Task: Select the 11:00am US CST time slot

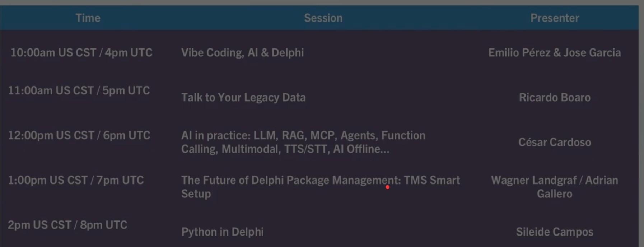Action: 79,90
